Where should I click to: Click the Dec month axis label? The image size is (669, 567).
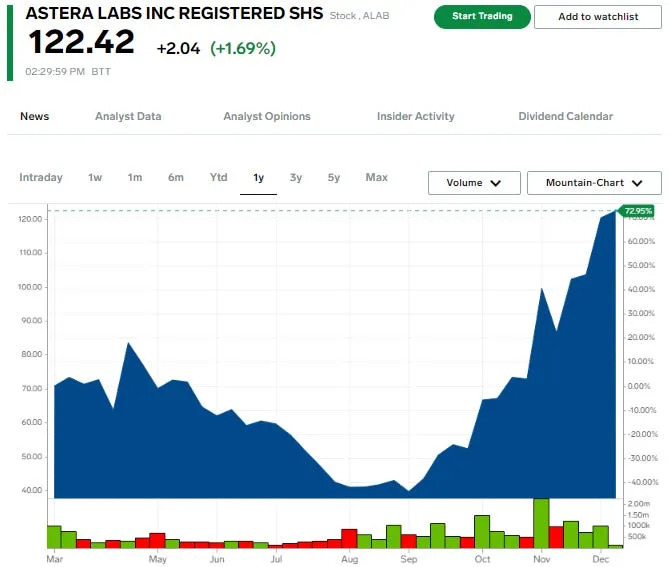[601, 559]
